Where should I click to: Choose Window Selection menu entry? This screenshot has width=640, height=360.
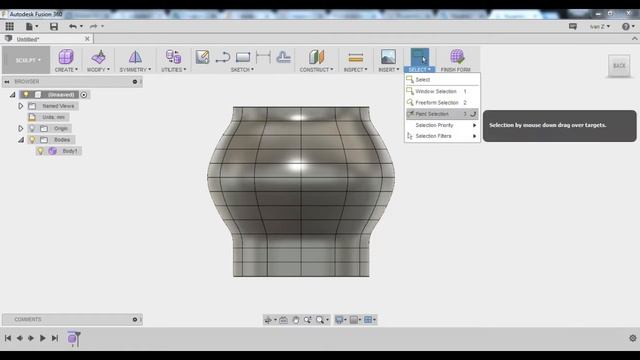442,91
